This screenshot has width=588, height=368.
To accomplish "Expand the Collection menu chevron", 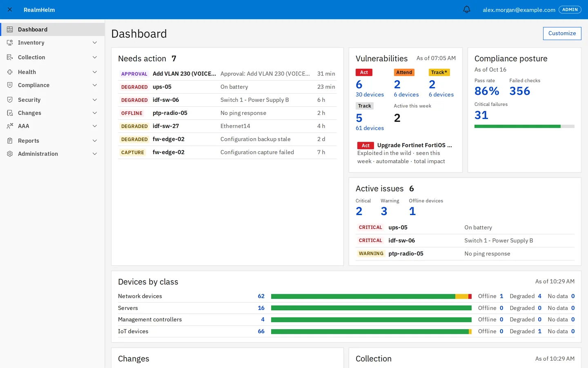I will click(x=95, y=57).
